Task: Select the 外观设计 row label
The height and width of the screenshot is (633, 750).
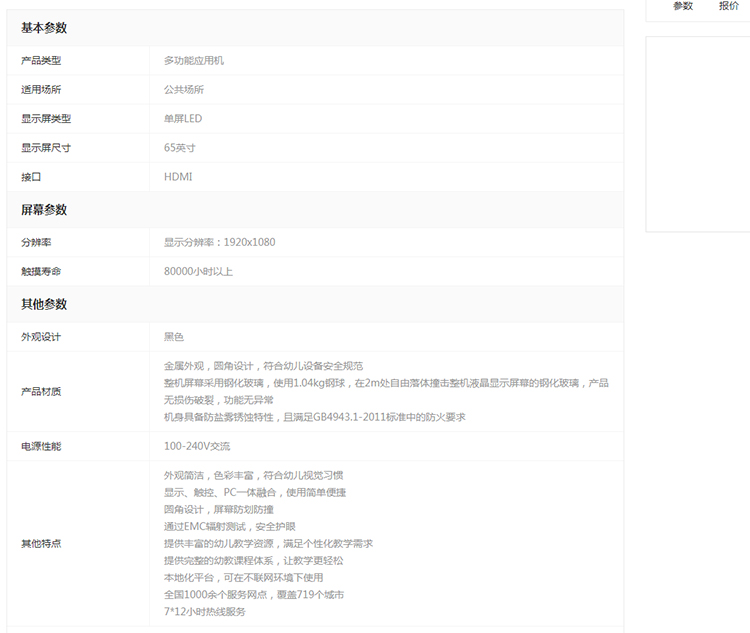Action: [x=41, y=337]
